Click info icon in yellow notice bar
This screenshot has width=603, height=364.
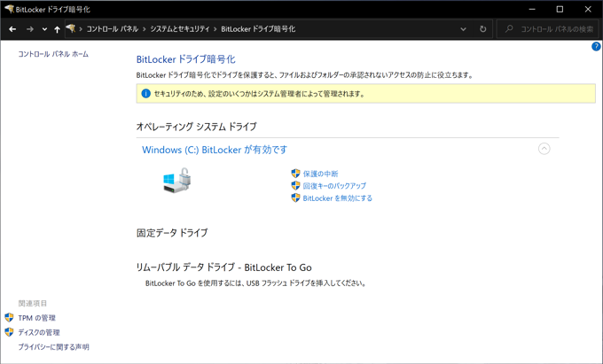click(x=145, y=93)
